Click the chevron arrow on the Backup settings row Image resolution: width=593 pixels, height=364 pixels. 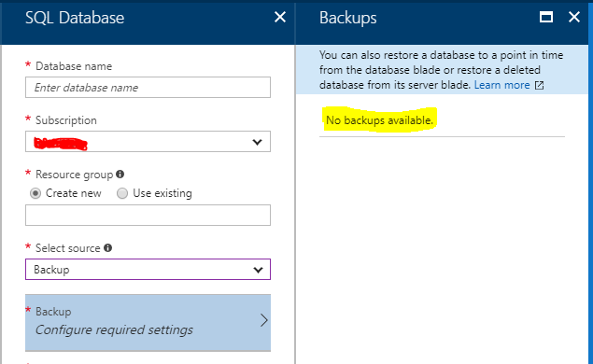(x=263, y=320)
